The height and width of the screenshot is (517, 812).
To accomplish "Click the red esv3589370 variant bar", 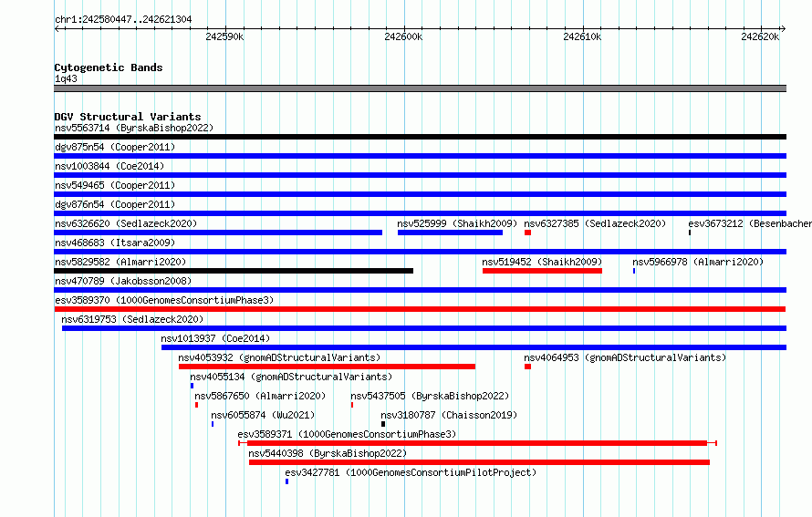I will pos(420,309).
